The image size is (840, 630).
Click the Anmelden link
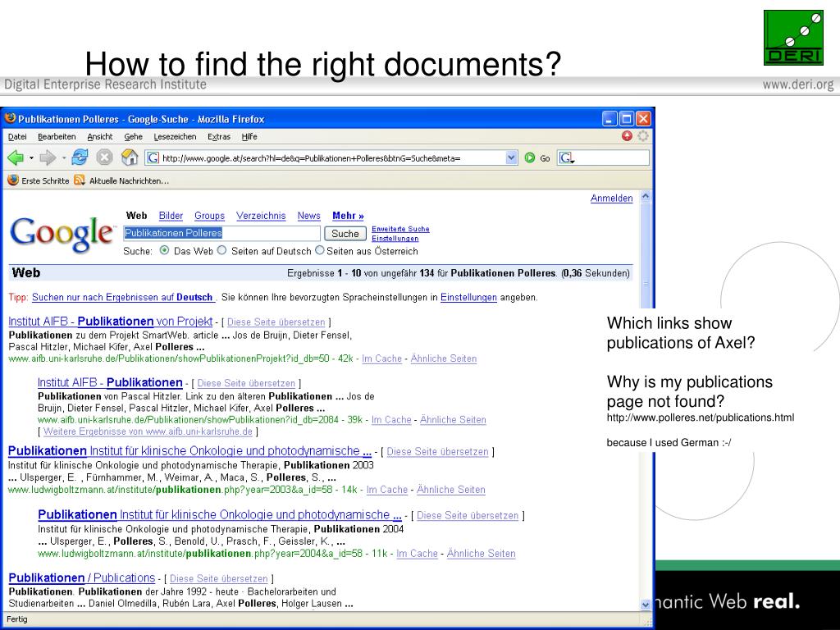(x=611, y=199)
